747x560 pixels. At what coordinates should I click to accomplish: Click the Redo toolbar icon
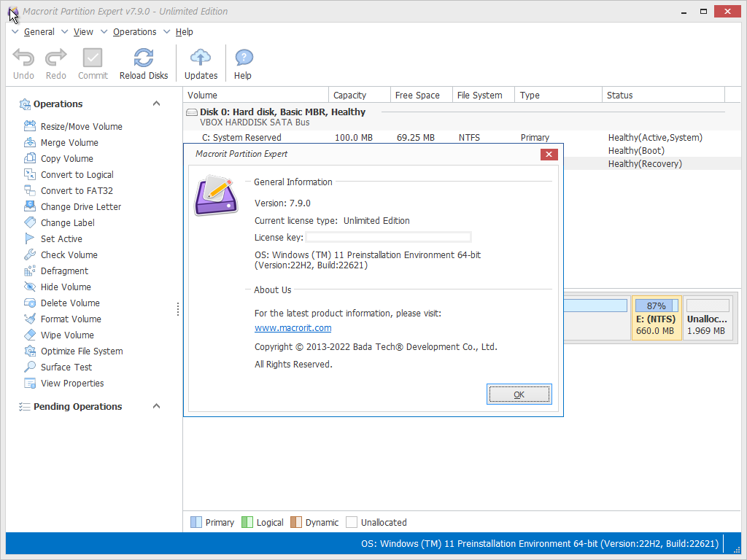pos(55,58)
